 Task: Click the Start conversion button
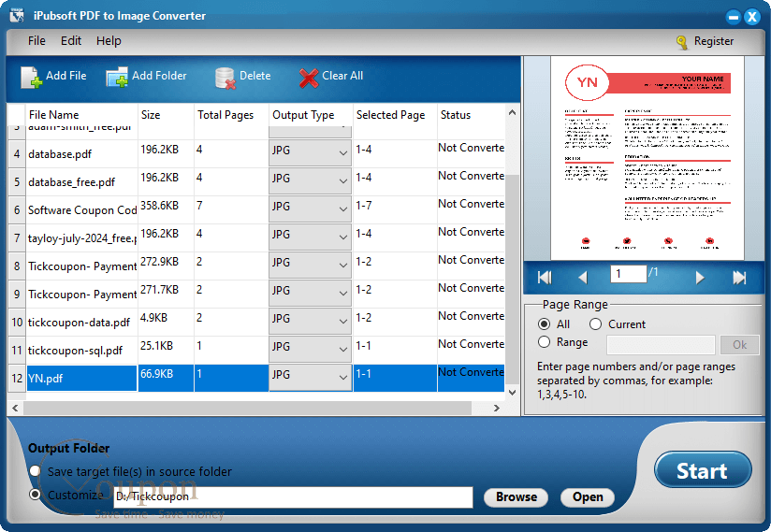click(703, 470)
